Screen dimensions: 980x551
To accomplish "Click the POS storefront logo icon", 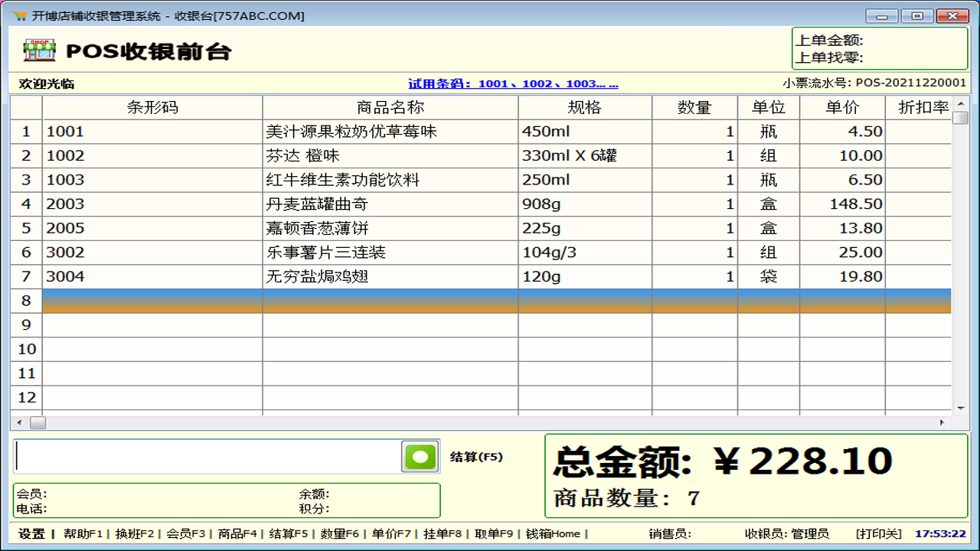I will pyautogui.click(x=40, y=50).
